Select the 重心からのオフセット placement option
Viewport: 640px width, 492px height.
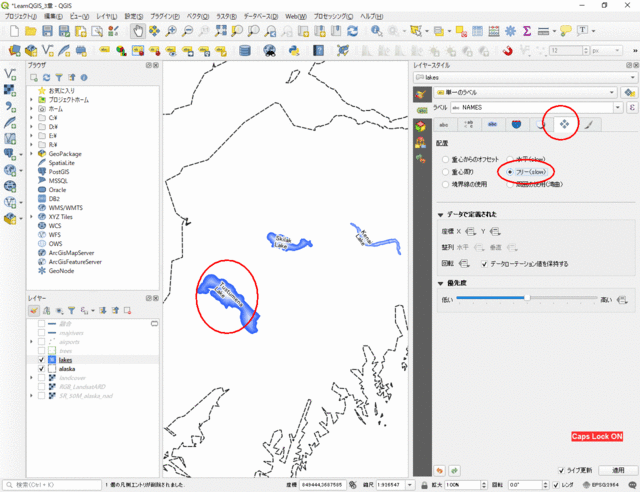coord(446,159)
